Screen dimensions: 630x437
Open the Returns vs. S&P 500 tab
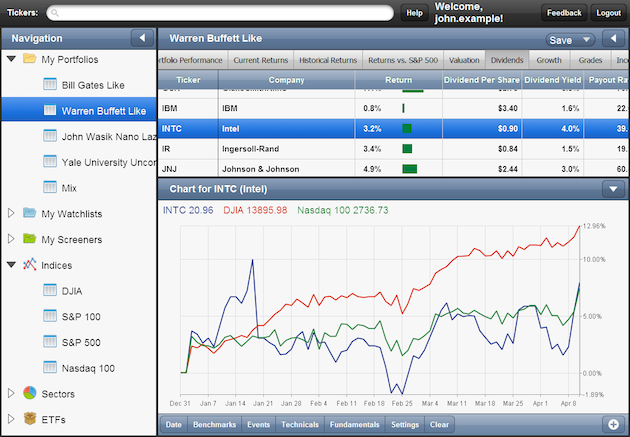tap(403, 60)
